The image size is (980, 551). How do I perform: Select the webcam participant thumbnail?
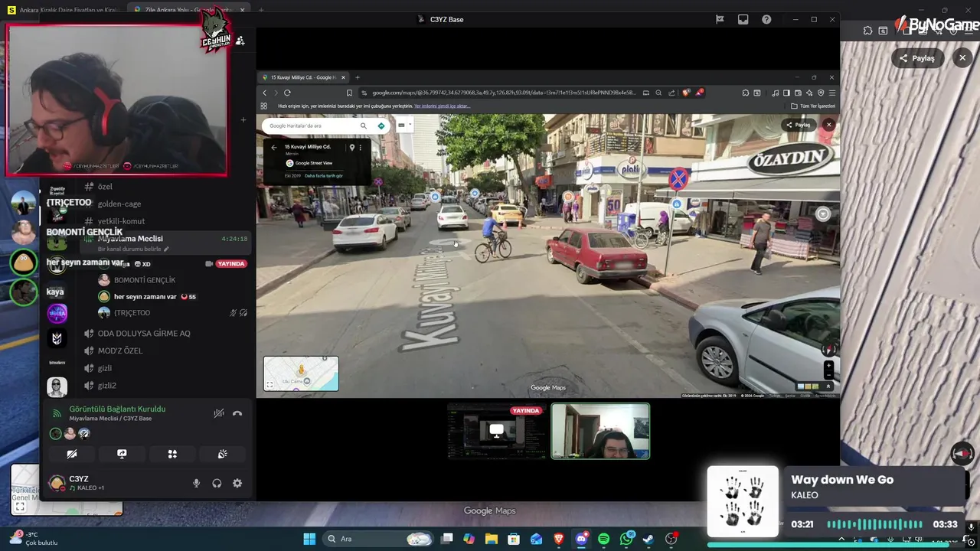pyautogui.click(x=600, y=431)
